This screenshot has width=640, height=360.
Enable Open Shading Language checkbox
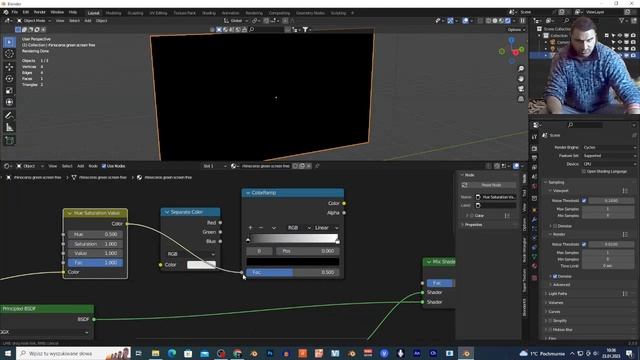point(584,171)
